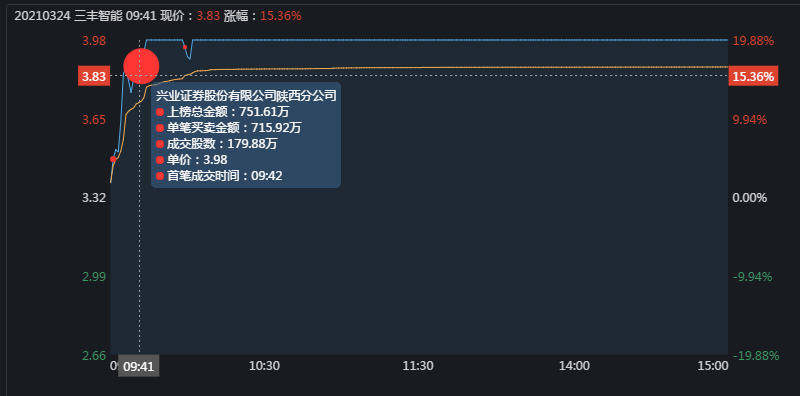Click the green -19.88% axis label
This screenshot has width=800, height=396.
tap(756, 356)
